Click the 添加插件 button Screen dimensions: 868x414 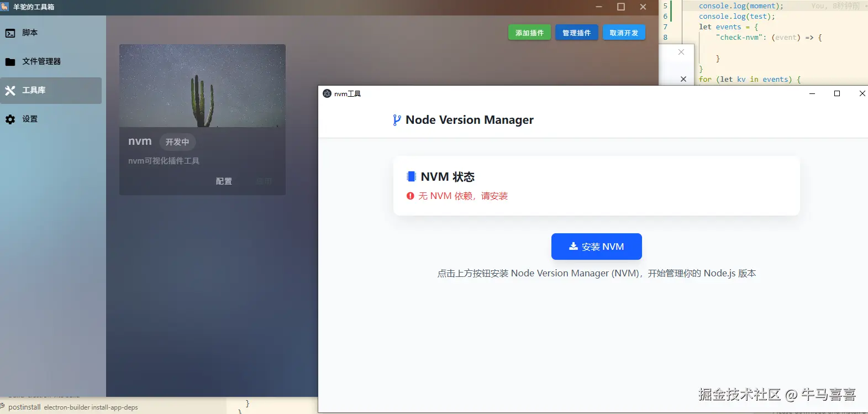529,33
